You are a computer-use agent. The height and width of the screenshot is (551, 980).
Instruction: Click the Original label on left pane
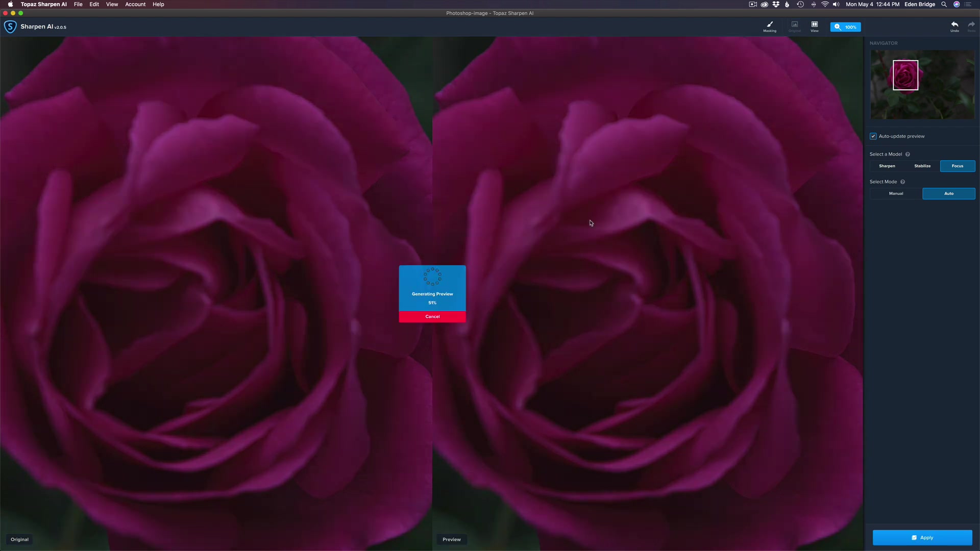click(x=19, y=539)
